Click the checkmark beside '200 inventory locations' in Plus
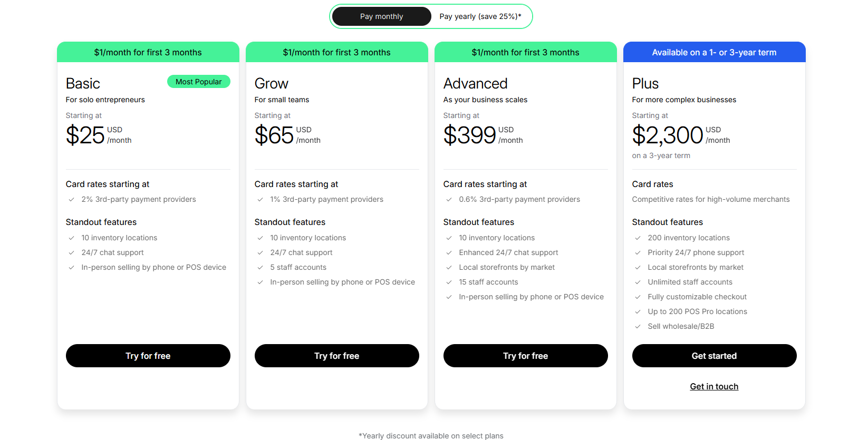Screen dimensions: 868x440 [x=637, y=238]
